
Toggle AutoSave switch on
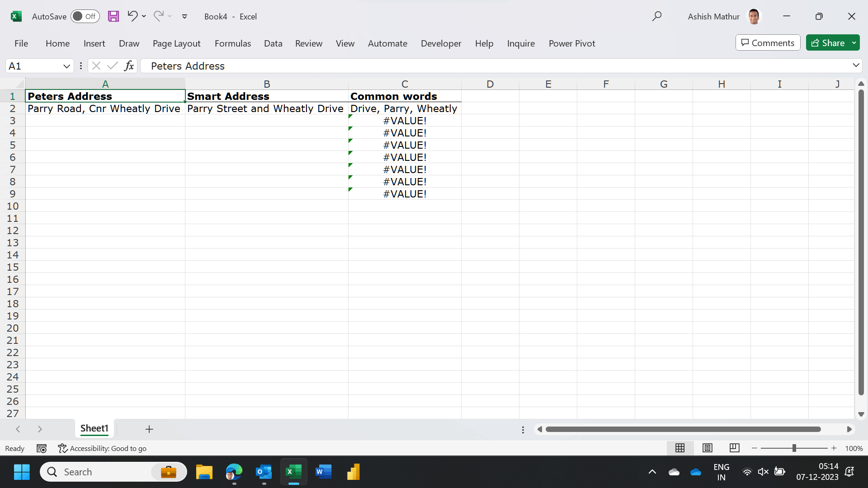[85, 16]
